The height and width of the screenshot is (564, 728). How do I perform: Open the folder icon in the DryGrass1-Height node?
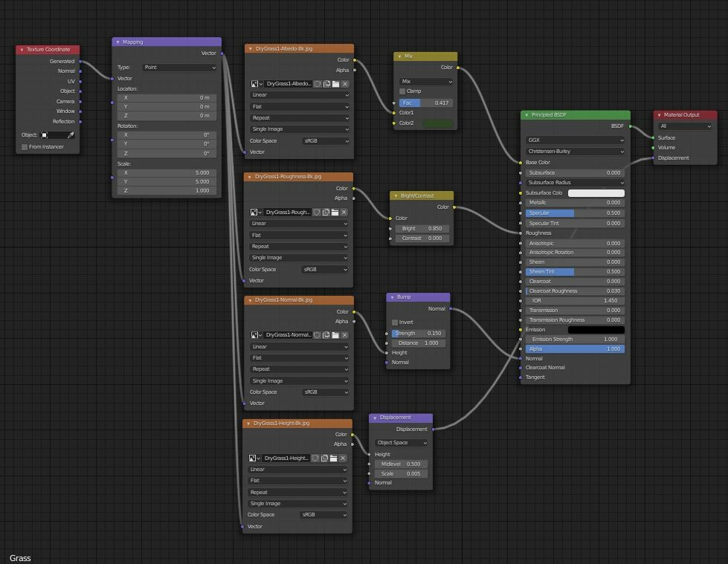[x=335, y=458]
